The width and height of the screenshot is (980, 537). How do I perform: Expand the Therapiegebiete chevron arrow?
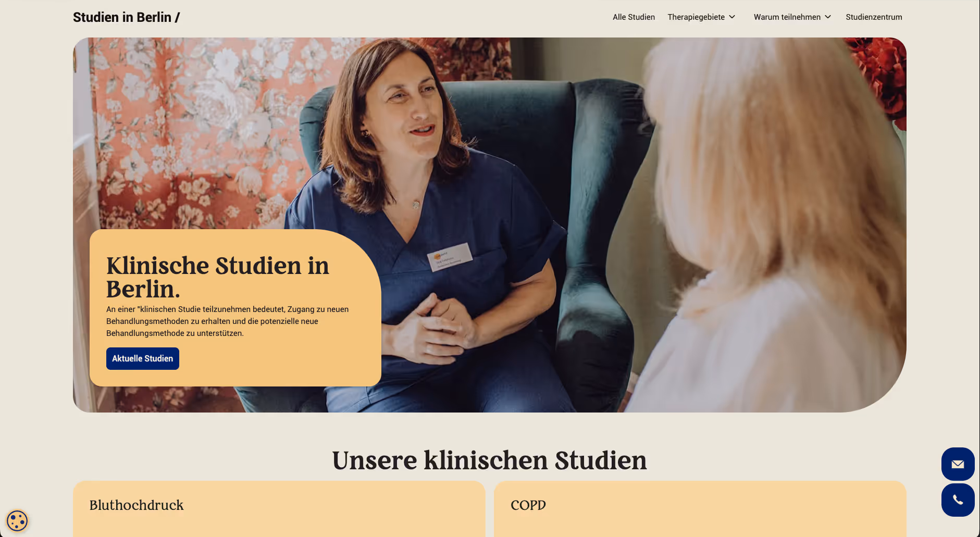click(x=732, y=17)
